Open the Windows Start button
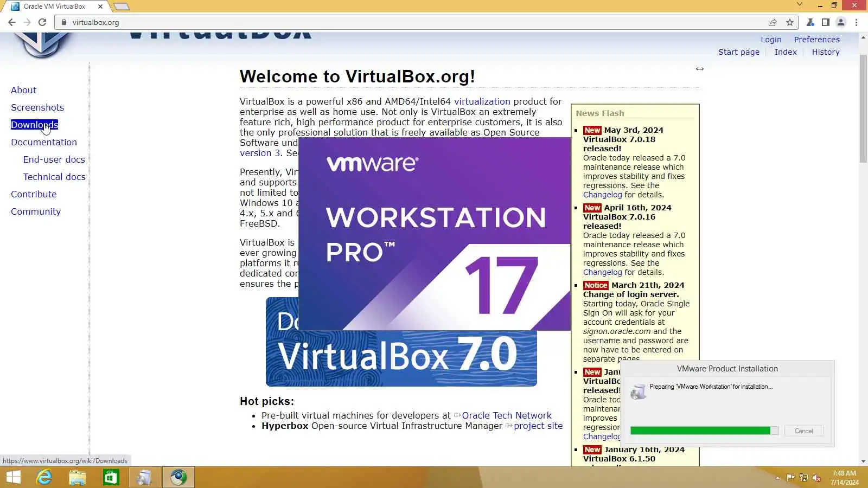 click(13, 477)
